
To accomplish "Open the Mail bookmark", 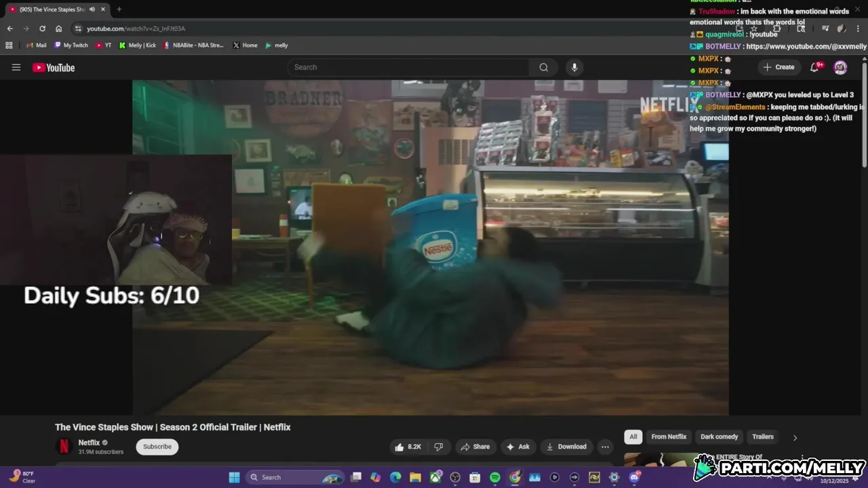I will click(36, 45).
